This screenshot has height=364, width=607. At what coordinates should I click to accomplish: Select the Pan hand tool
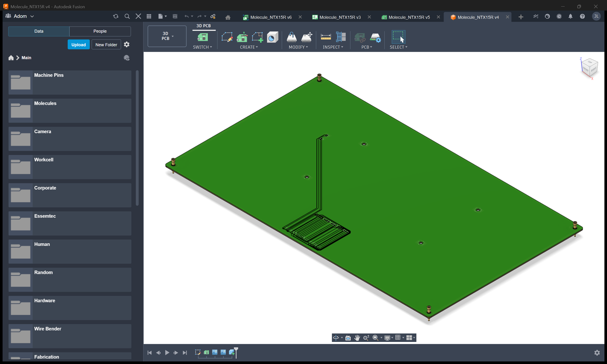[x=357, y=338]
